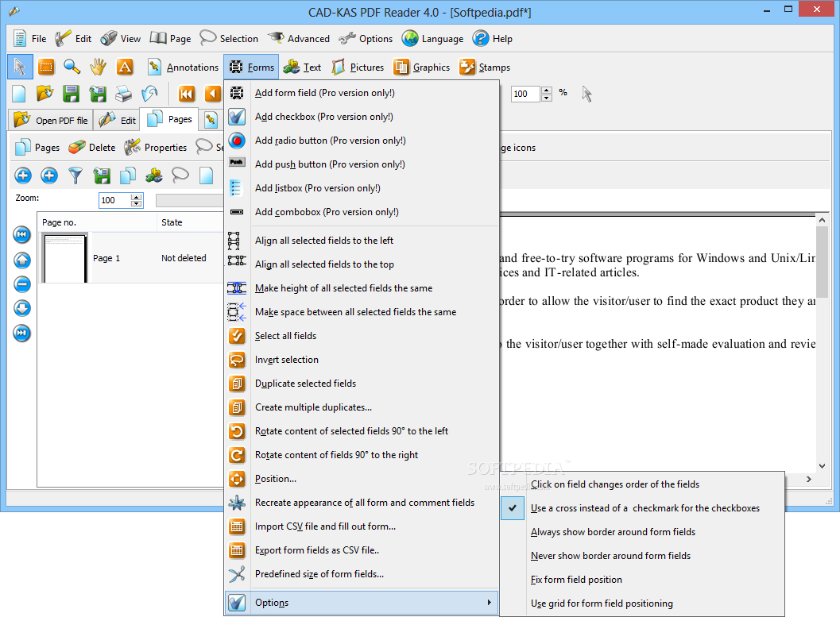This screenshot has width=840, height=617.
Task: Open the Advanced menu
Action: (298, 39)
